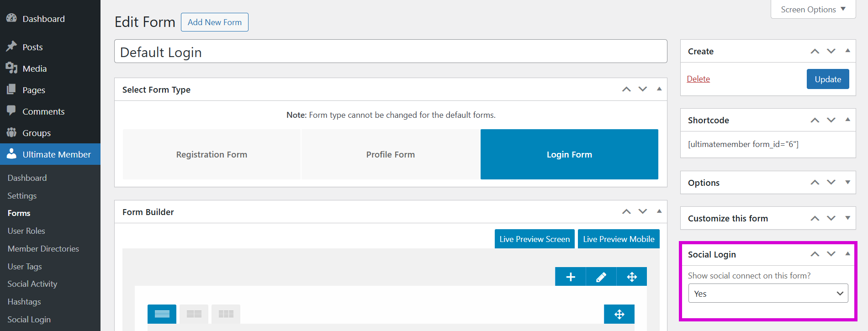Select the Login Form type tab
Viewport: 868px width, 331px height.
(569, 154)
